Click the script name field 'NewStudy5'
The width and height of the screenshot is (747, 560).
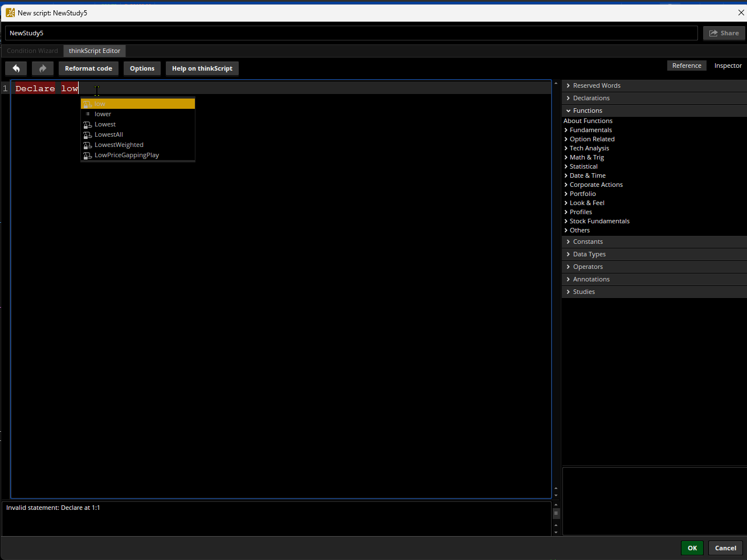pyautogui.click(x=351, y=33)
